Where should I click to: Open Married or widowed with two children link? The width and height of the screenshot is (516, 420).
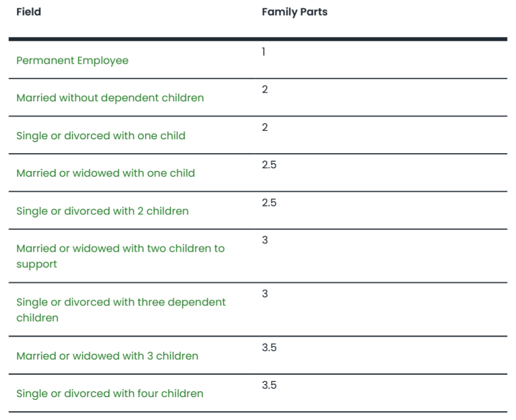120,248
